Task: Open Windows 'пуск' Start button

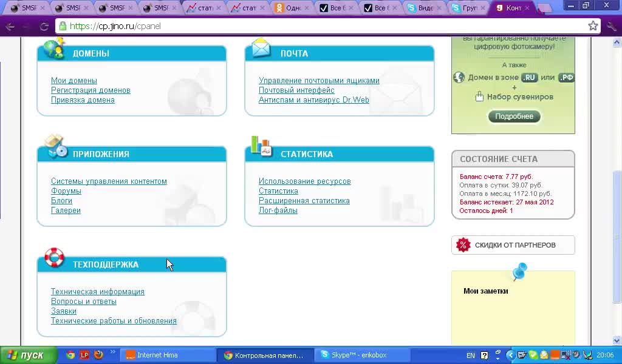Action: 28,355
